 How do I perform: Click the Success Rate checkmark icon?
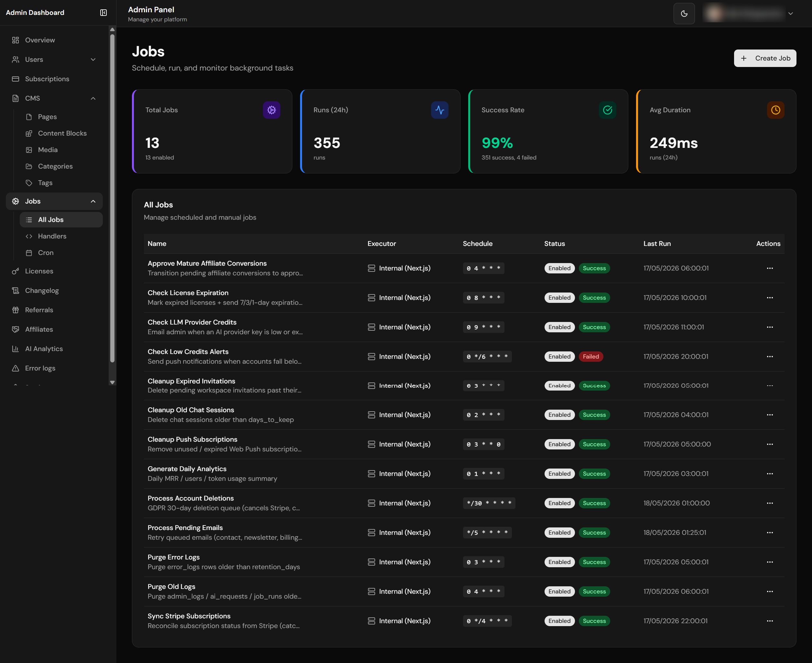608,110
